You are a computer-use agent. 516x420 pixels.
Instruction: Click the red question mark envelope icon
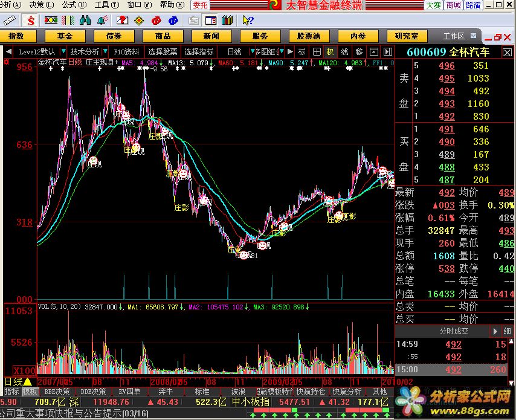point(123,21)
